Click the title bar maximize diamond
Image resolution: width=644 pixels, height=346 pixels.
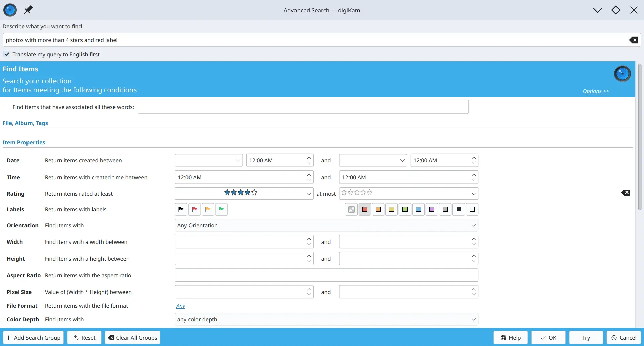point(615,10)
